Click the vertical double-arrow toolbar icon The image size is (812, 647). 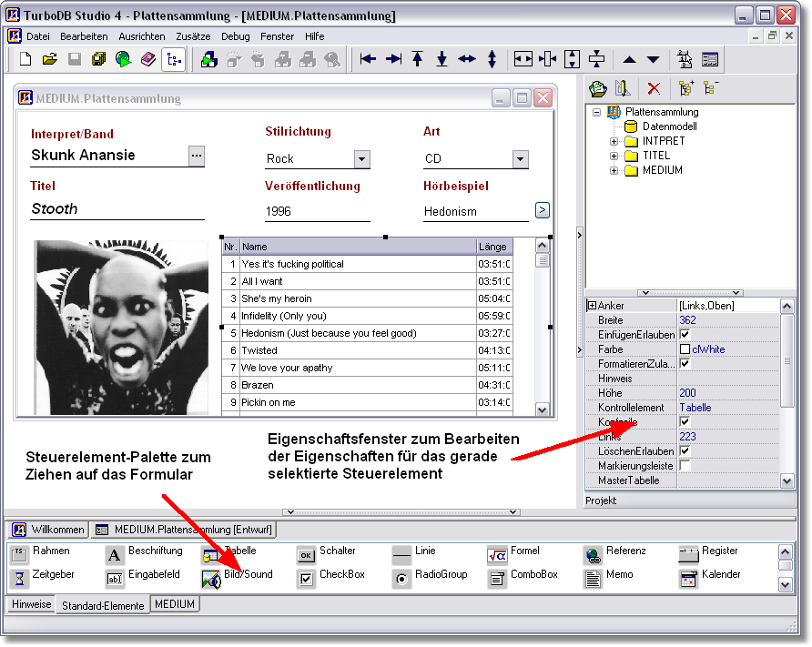pos(492,59)
